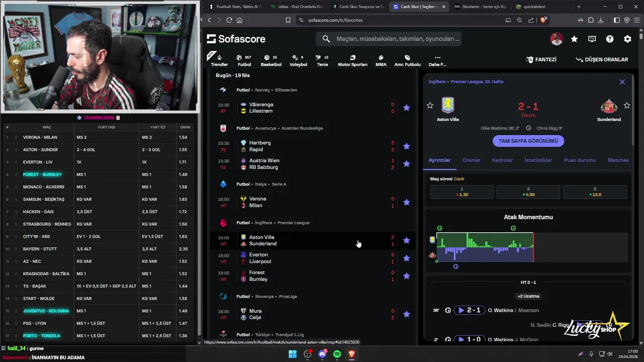Open the DÜŞEN ORANLAR section
This screenshot has height=362, width=644.
602,59
